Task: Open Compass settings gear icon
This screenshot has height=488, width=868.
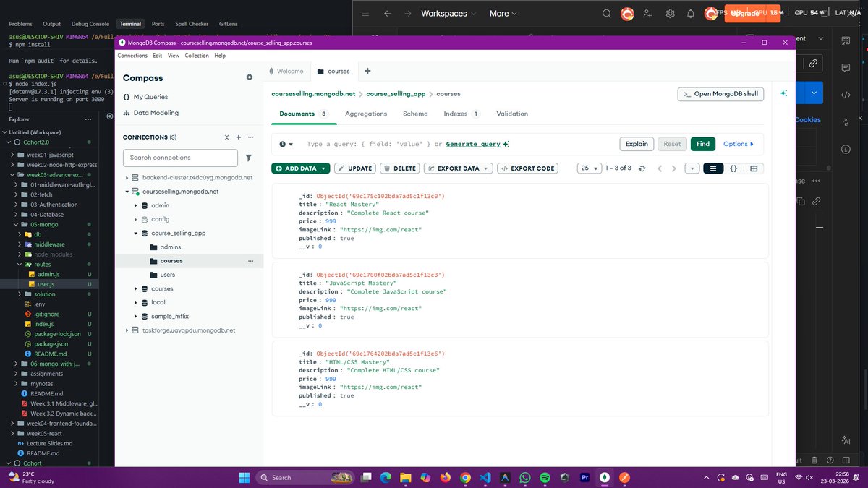Action: point(249,77)
